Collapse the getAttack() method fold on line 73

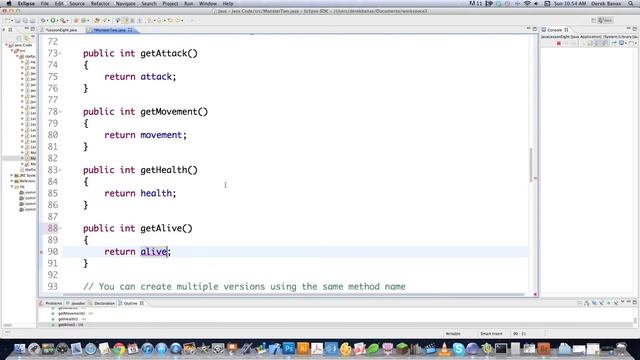(x=60, y=53)
